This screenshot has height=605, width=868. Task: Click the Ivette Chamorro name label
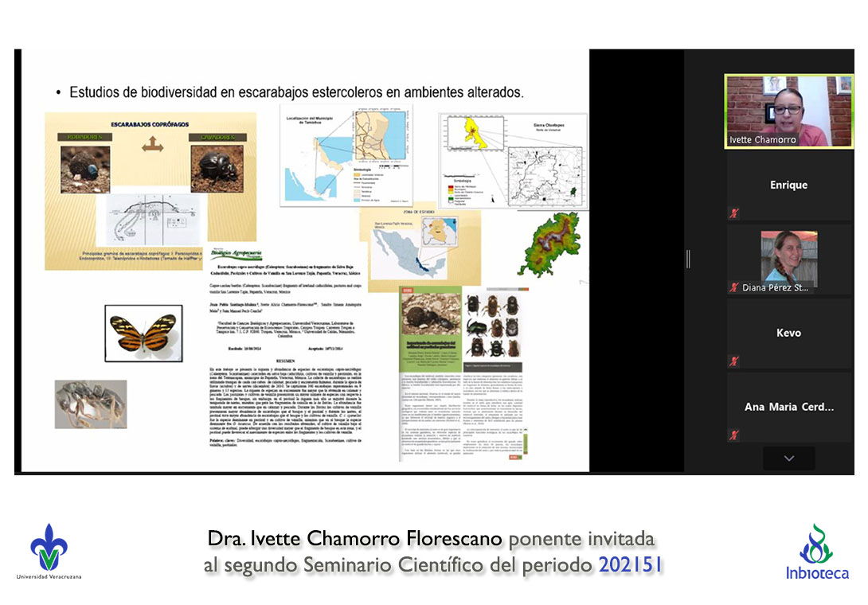pyautogui.click(x=762, y=140)
